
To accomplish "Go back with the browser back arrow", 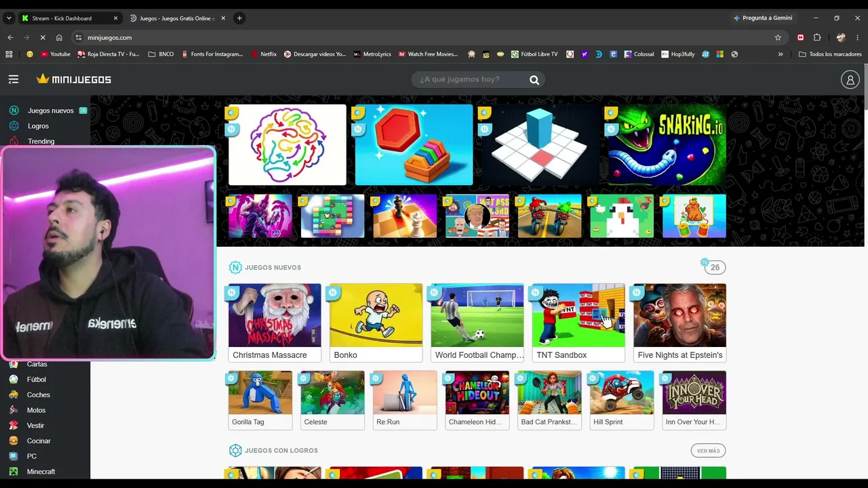I will (10, 37).
